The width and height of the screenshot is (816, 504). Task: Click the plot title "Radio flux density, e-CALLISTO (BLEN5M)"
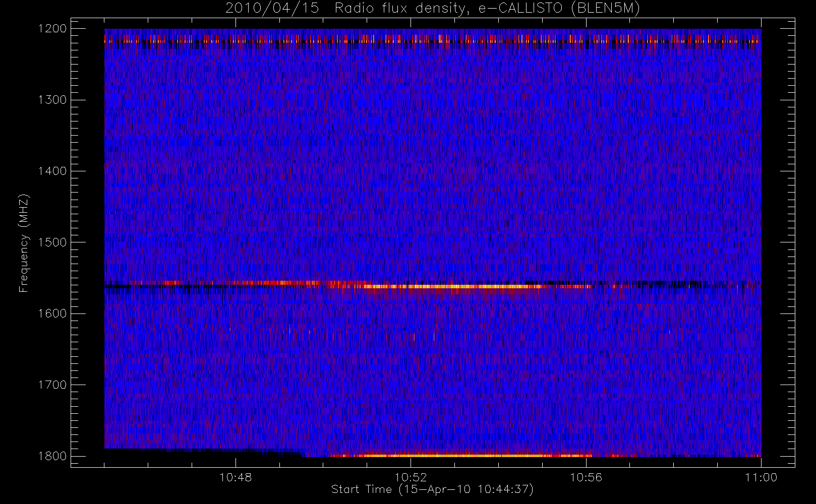(487, 9)
